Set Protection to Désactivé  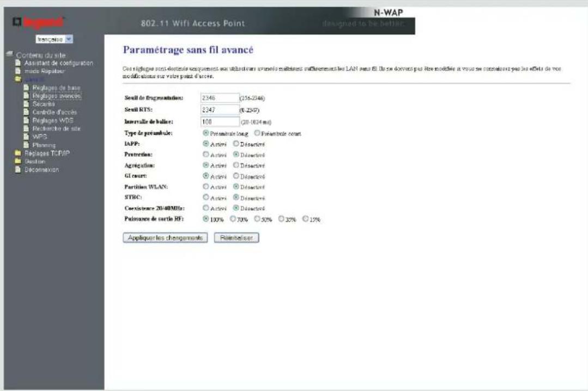tap(236, 154)
